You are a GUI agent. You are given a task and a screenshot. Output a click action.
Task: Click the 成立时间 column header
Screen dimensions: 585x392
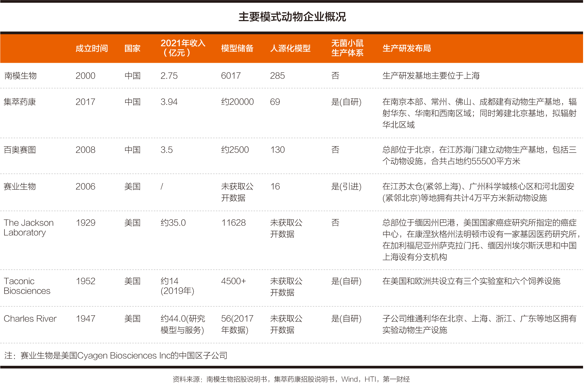coord(92,49)
